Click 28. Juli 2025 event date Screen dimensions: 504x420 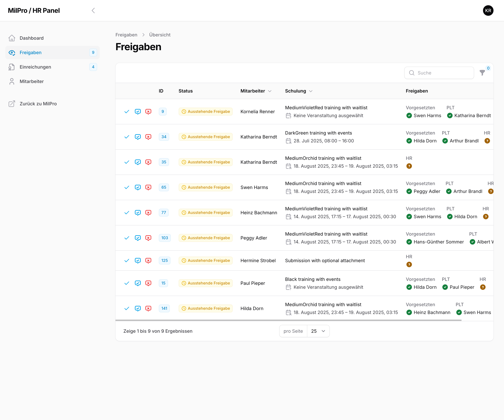click(324, 141)
